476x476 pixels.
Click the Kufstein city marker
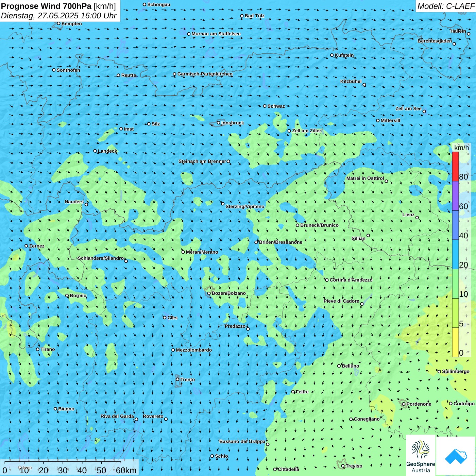pyautogui.click(x=332, y=55)
